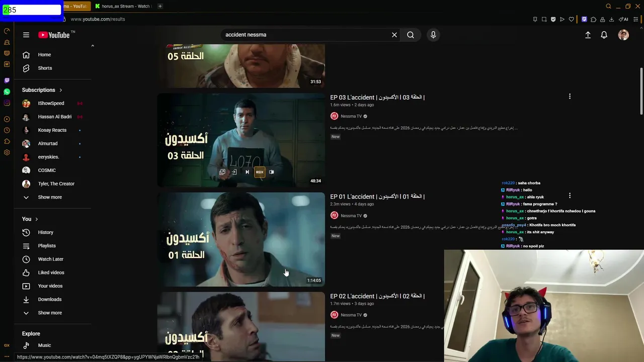Open Opera sidebar settings gear
This screenshot has width=644, height=362.
click(x=7, y=152)
